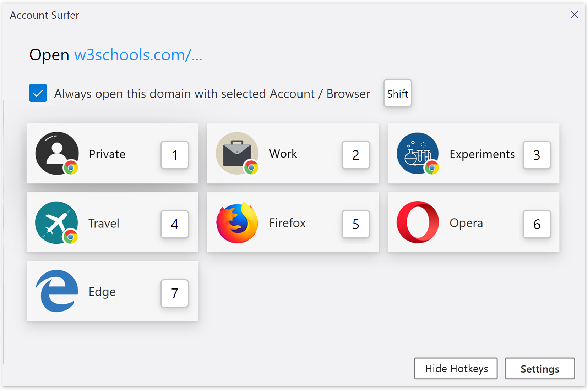Uncheck always open this domain option
Viewport: 588px width, 391px height.
(x=38, y=93)
